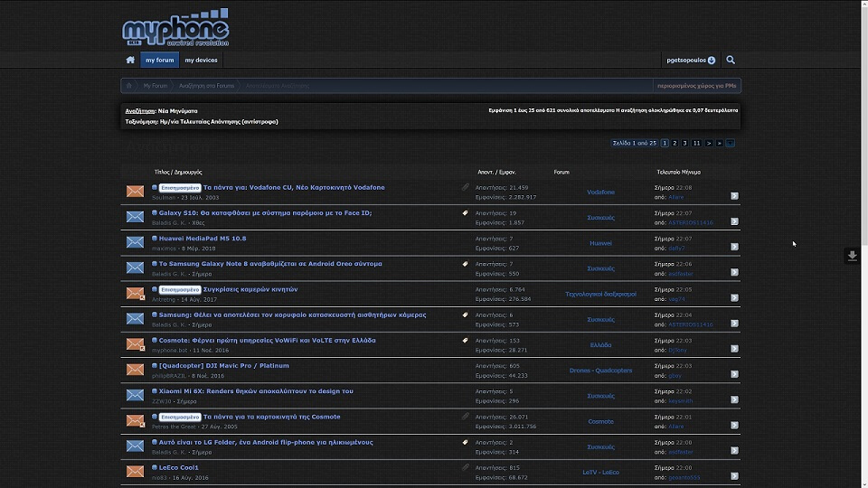Open pgetsopoulos user dropdown menu

coord(690,60)
